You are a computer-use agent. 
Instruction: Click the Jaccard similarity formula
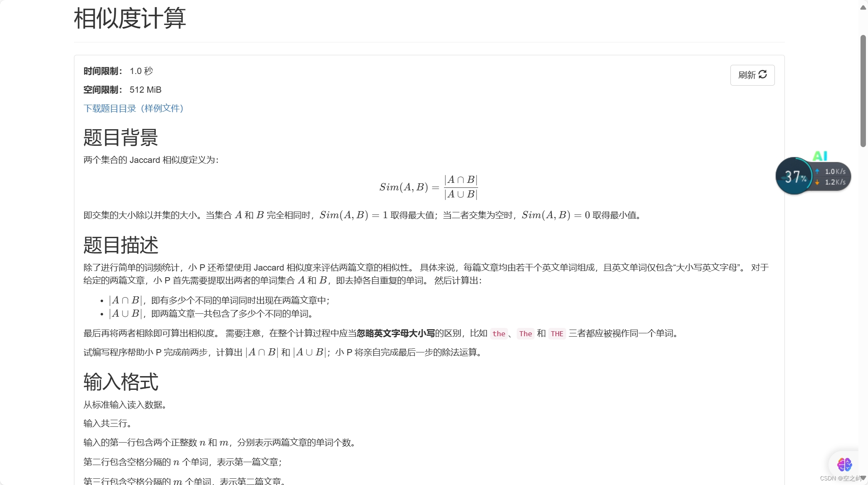pos(428,187)
